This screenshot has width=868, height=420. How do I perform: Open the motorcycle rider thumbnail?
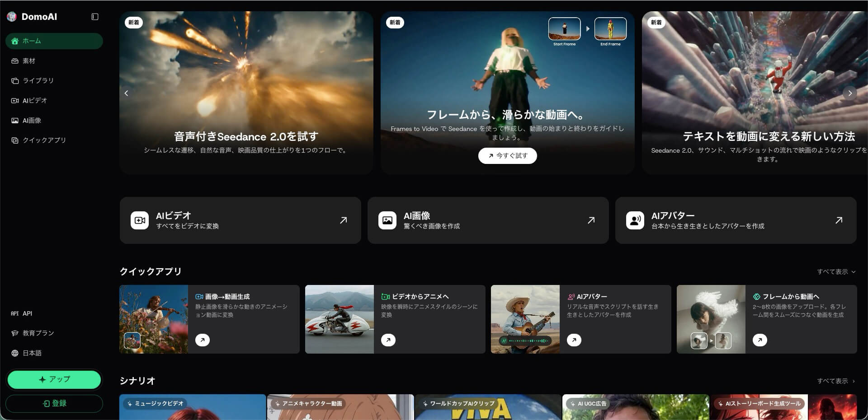click(340, 319)
